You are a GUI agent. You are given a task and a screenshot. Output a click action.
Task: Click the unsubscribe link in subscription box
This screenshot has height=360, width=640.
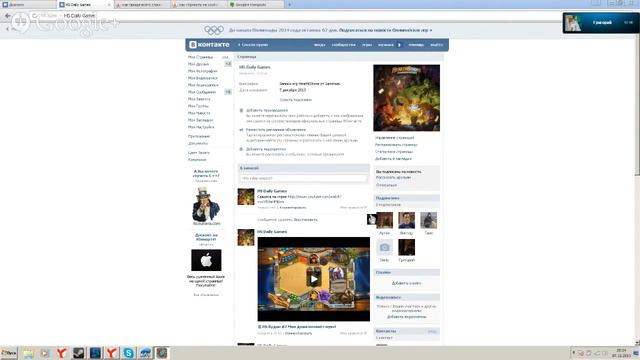click(x=386, y=185)
